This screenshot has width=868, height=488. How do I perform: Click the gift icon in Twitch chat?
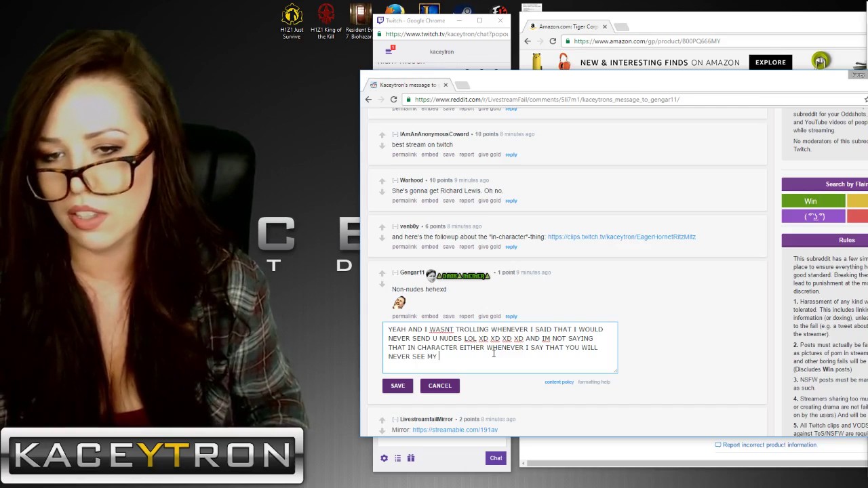point(410,458)
